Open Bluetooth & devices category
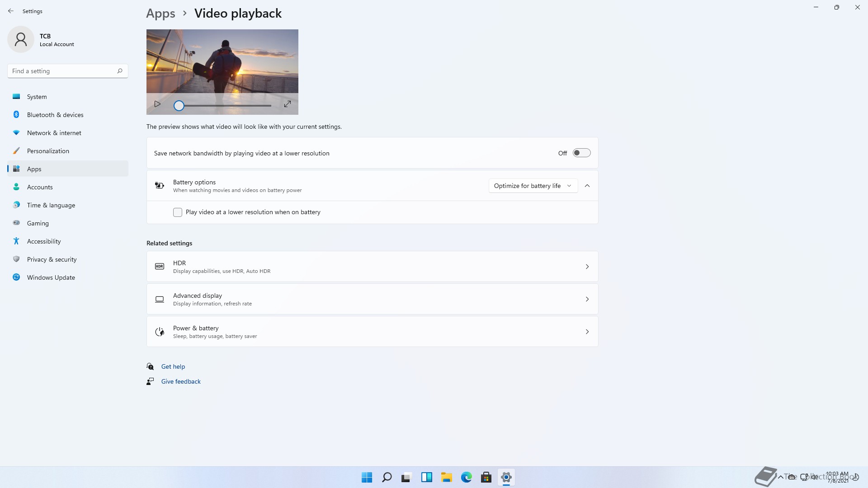The image size is (868, 488). [68, 115]
